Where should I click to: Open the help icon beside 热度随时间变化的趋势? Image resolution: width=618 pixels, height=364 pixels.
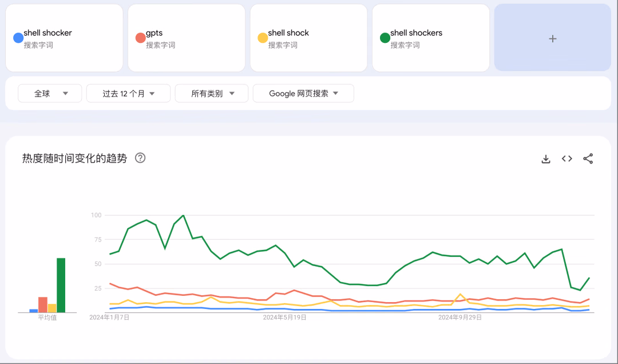point(140,158)
